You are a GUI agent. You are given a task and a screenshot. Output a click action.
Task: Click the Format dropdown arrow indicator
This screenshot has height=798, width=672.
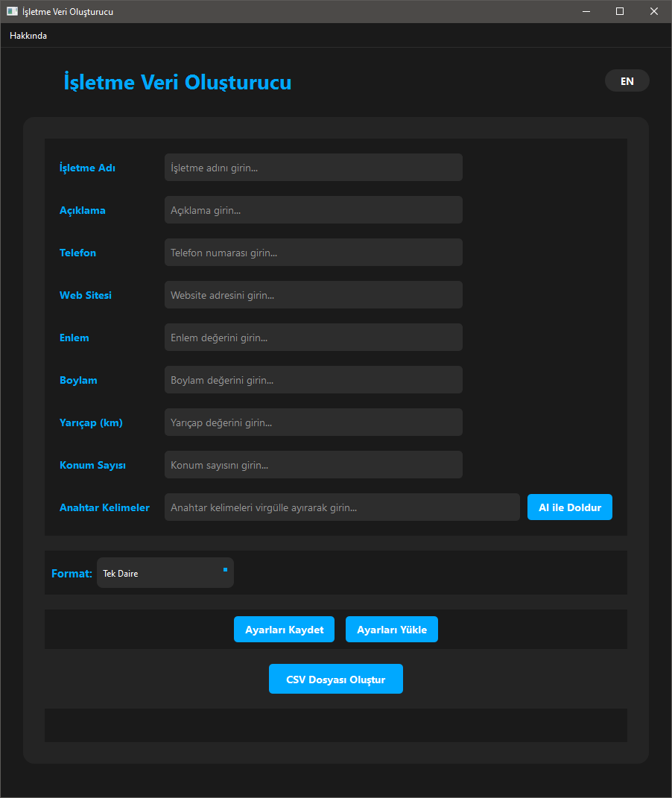pyautogui.click(x=225, y=569)
